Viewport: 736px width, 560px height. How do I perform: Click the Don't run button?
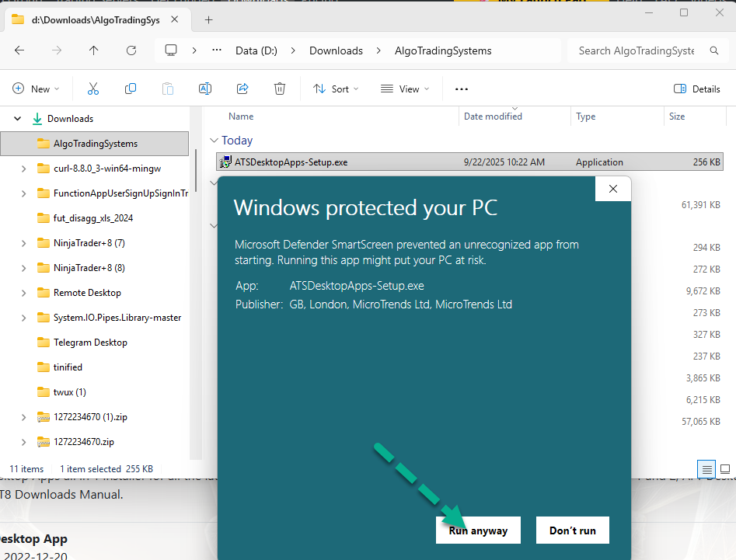[573, 530]
